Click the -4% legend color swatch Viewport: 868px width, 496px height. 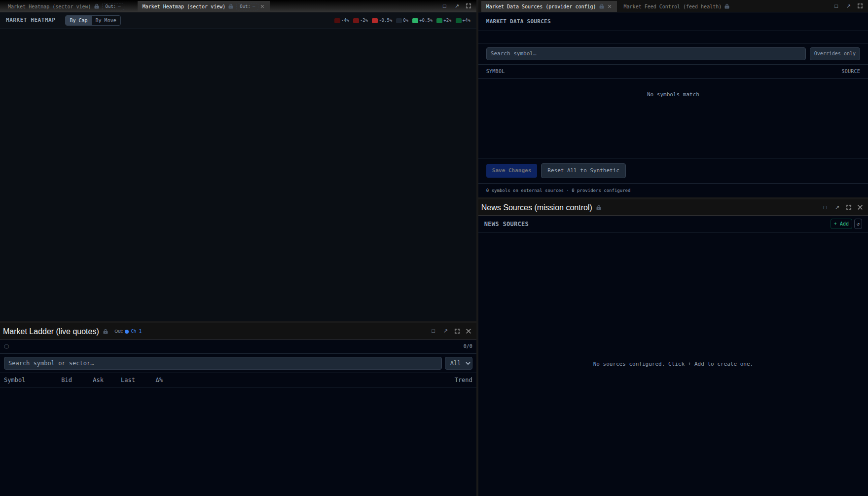click(x=337, y=20)
